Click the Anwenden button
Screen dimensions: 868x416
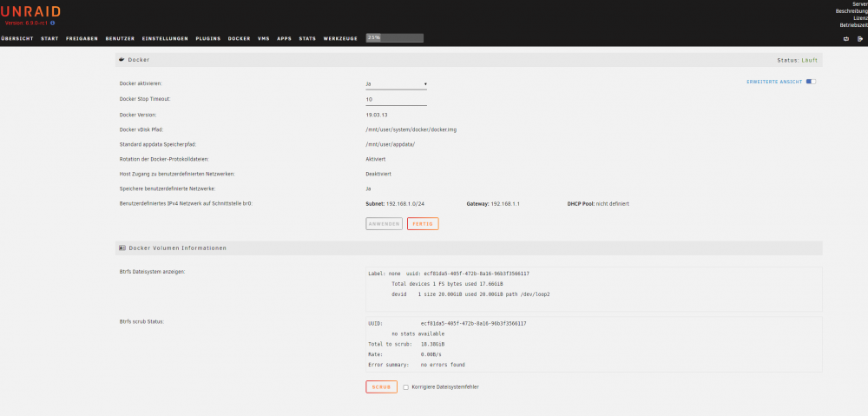tap(384, 224)
